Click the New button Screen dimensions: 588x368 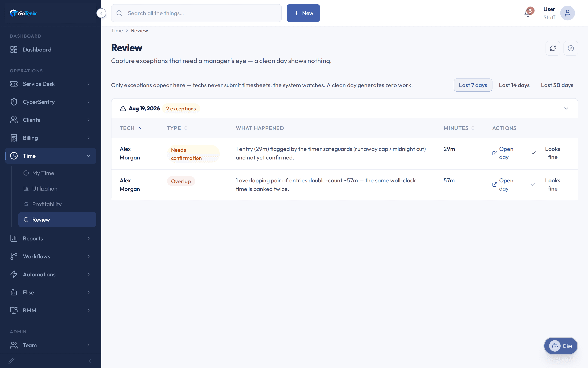pos(303,13)
